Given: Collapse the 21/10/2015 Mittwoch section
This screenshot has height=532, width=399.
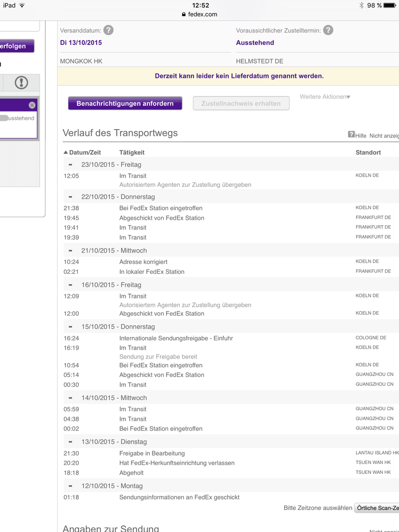Looking at the screenshot, I should coord(70,251).
